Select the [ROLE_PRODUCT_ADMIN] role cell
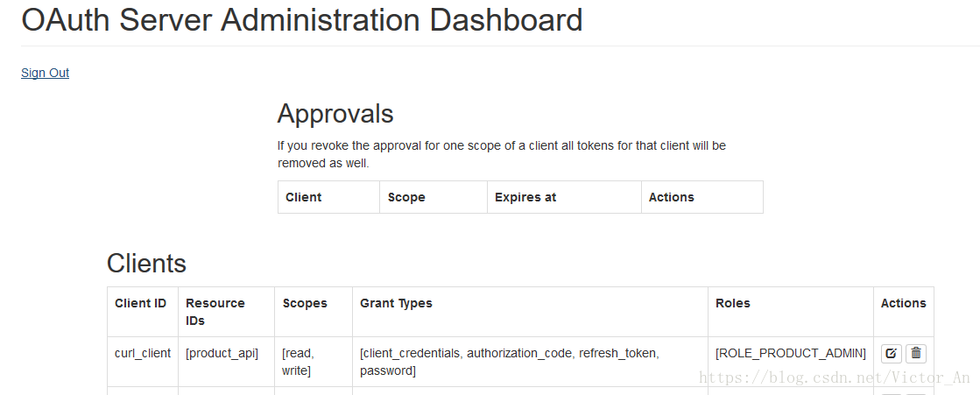The image size is (980, 395). (x=791, y=354)
